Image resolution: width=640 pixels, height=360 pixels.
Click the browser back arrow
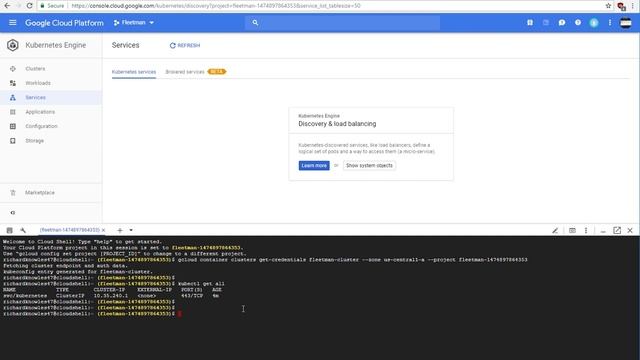tap(7, 6)
